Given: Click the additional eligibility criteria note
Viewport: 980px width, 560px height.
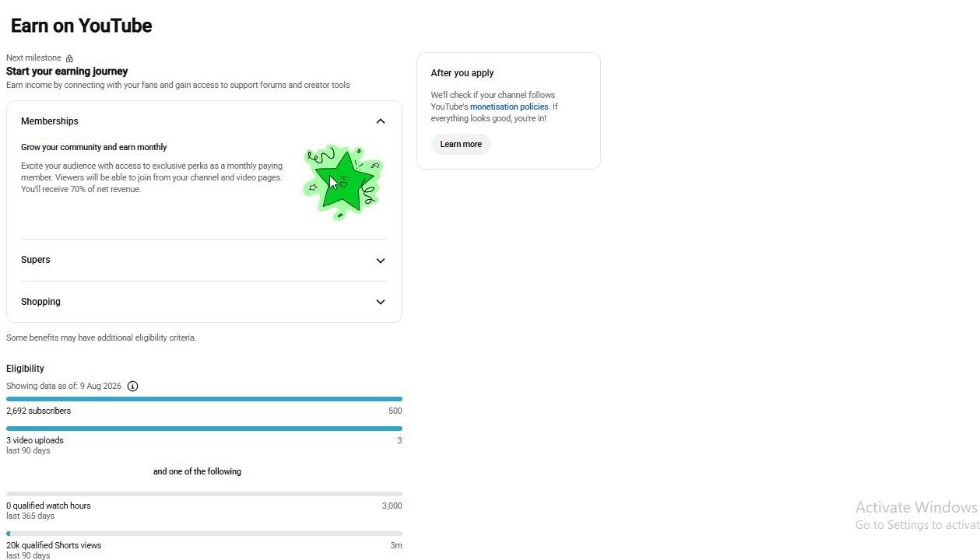Looking at the screenshot, I should tap(101, 338).
